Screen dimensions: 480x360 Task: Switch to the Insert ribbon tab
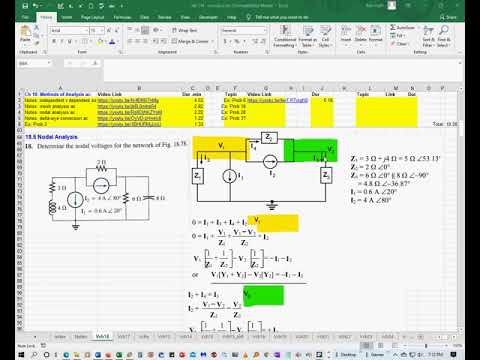click(67, 17)
